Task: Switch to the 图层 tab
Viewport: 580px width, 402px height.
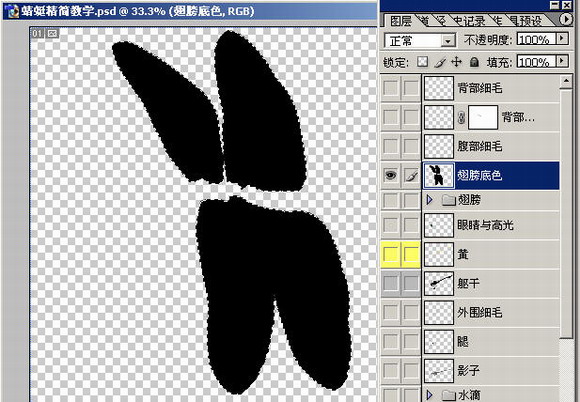Action: [401, 21]
